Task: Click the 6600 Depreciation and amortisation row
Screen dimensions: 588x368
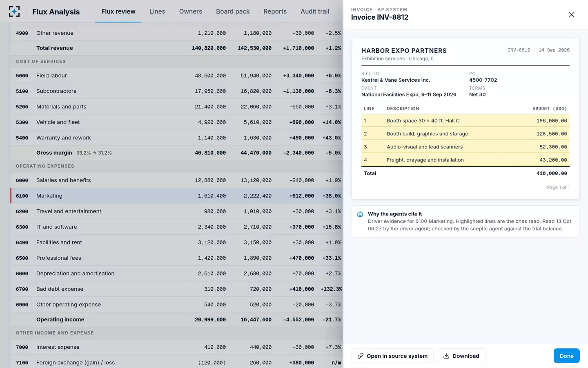Action: tap(177, 274)
